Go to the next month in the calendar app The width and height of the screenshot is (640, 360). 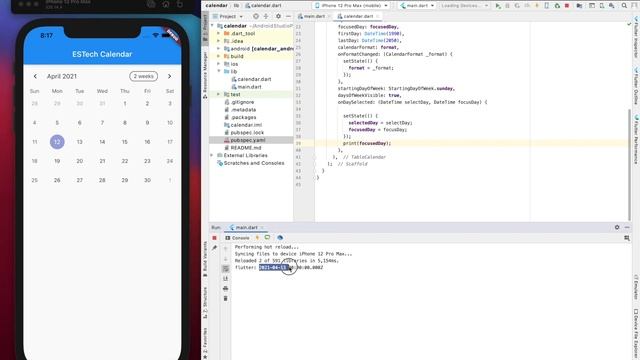(x=169, y=76)
